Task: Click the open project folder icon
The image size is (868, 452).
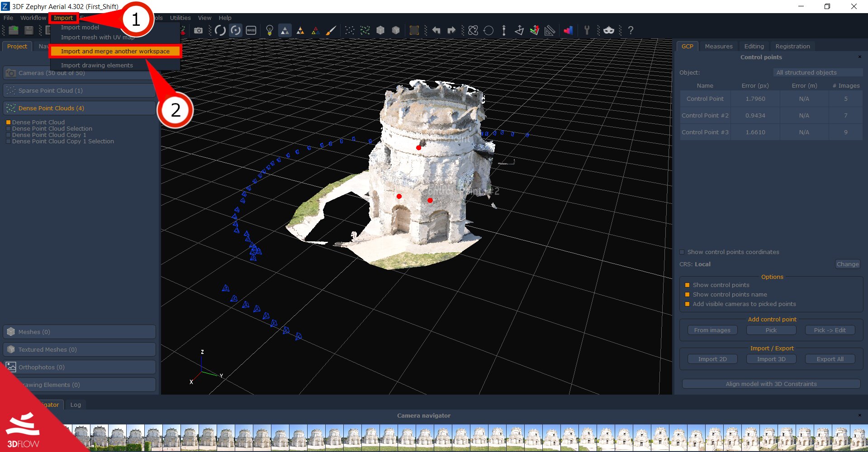Action: pos(14,30)
